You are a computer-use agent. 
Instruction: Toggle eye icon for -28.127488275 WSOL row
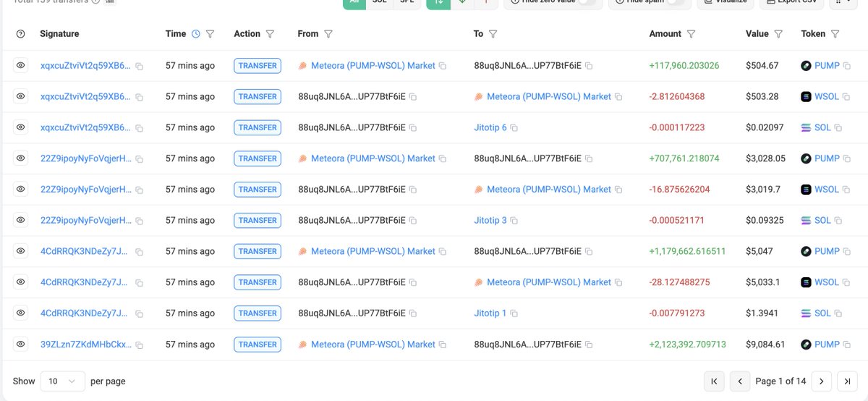click(x=21, y=282)
